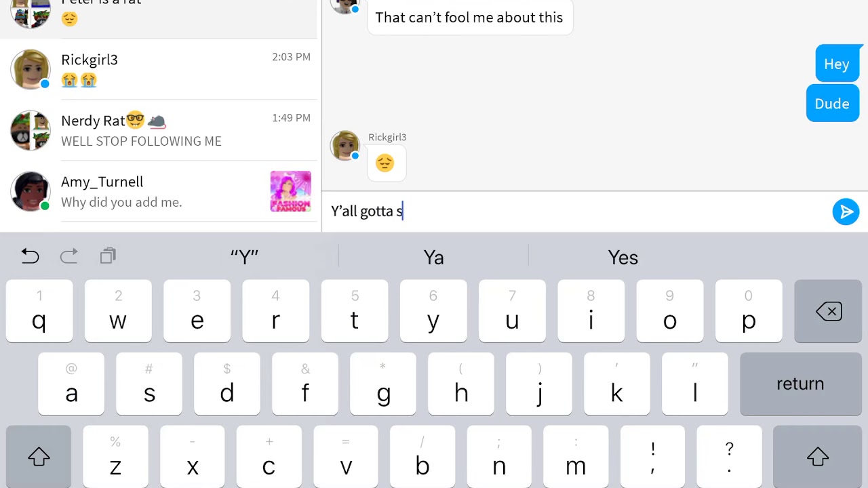Screen dimensions: 868x488
Task: Tap the keyboard clipboard paste icon
Action: coord(108,256)
